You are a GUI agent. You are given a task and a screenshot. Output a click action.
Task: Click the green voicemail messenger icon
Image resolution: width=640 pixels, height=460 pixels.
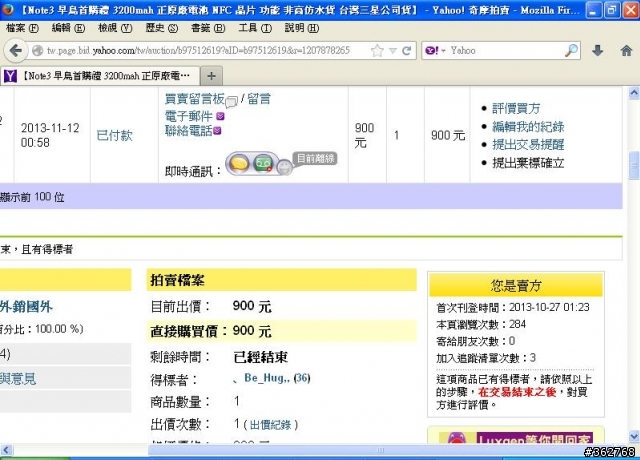click(263, 164)
